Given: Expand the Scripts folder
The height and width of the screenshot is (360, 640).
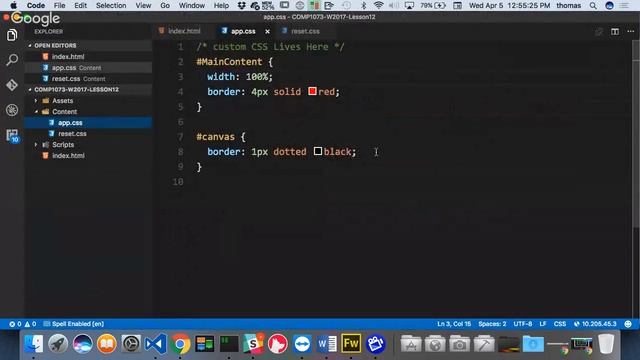Looking at the screenshot, I should click(x=63, y=144).
